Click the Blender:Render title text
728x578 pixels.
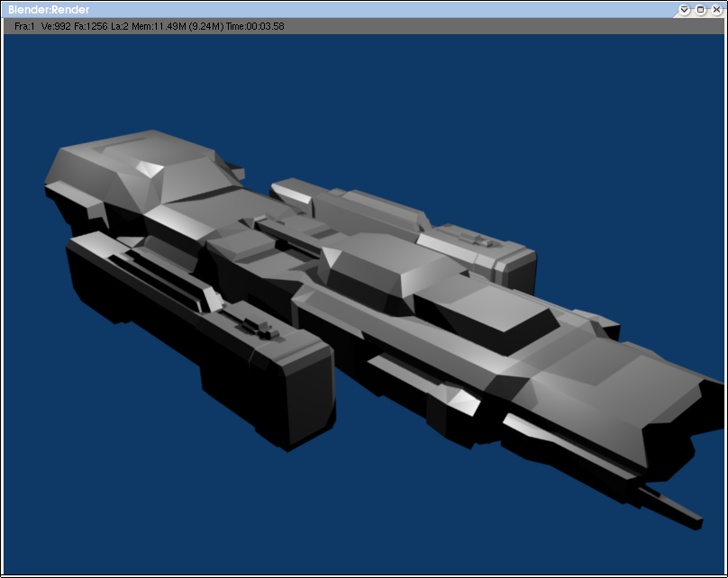pyautogui.click(x=49, y=9)
